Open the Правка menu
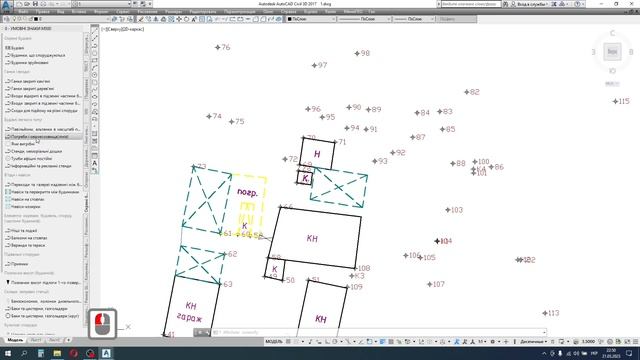 pos(42,11)
